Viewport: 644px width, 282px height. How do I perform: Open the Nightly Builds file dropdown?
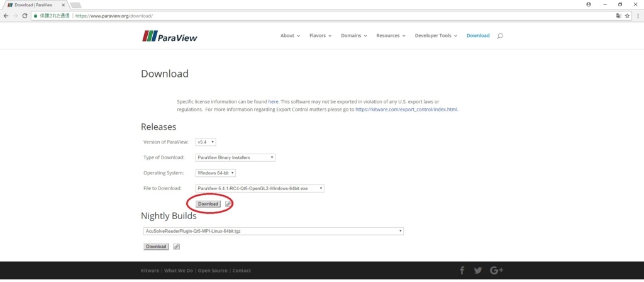point(274,231)
